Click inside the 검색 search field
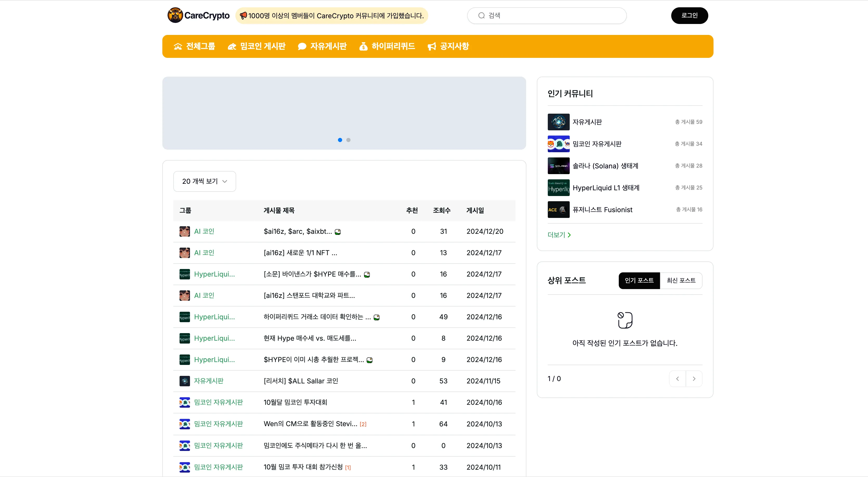 pyautogui.click(x=546, y=15)
